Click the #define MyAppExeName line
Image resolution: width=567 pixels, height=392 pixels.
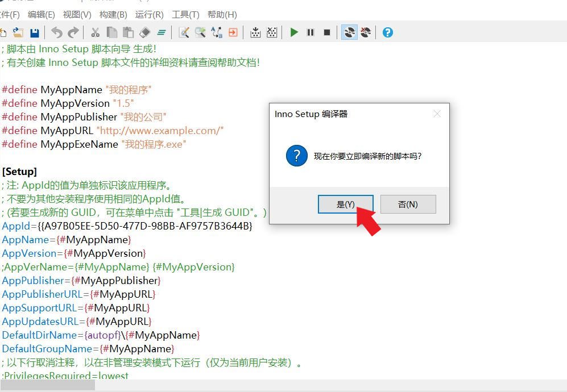point(94,144)
